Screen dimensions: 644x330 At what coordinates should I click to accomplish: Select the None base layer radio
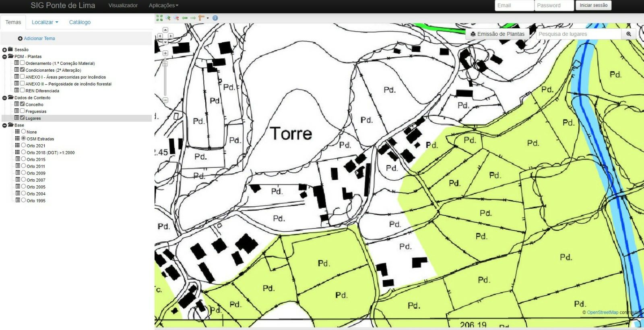(x=23, y=131)
